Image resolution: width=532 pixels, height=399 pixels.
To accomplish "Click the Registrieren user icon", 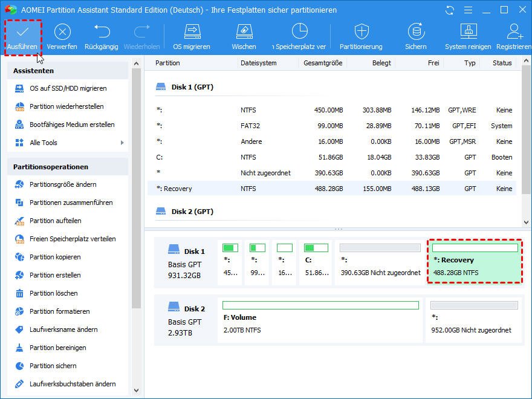I will (x=514, y=33).
